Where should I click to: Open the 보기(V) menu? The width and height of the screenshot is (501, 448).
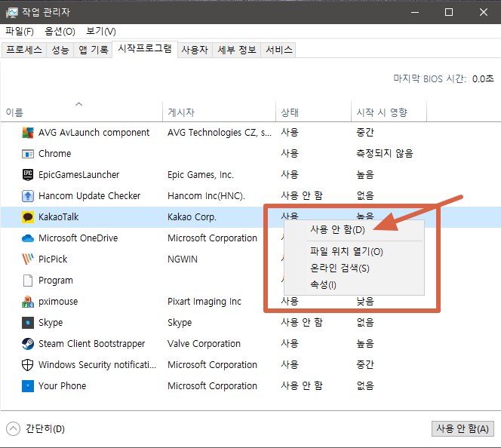[101, 31]
